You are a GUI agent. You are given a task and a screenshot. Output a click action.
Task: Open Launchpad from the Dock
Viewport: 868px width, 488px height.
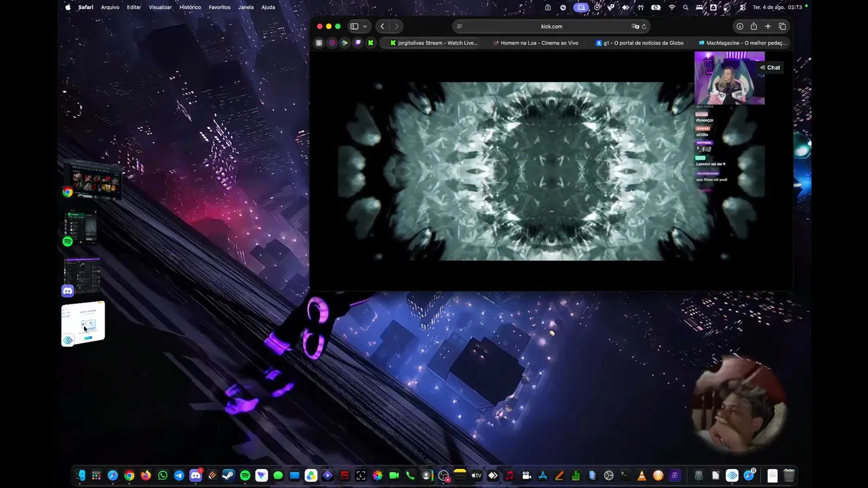(x=96, y=476)
